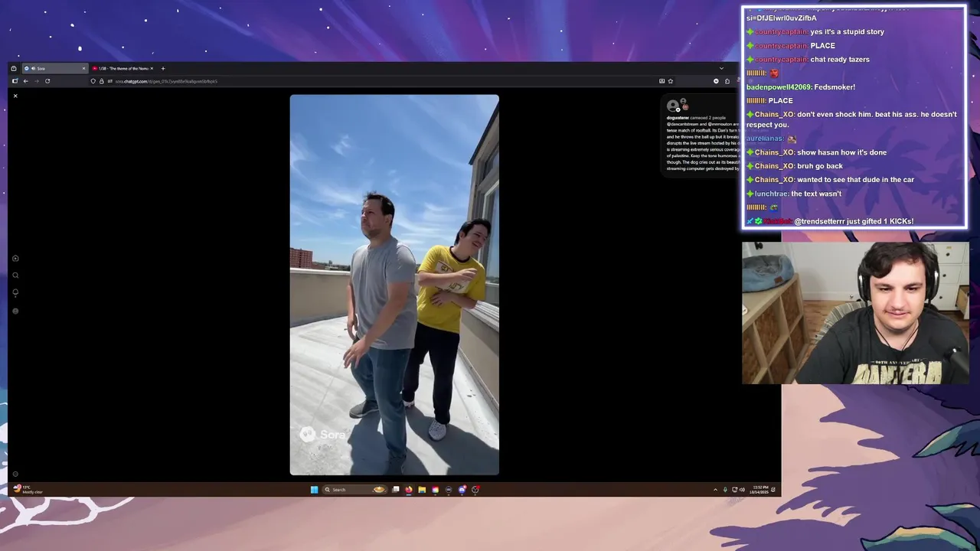Open the browser sidebar panel icon left of the back arrow

click(15, 81)
